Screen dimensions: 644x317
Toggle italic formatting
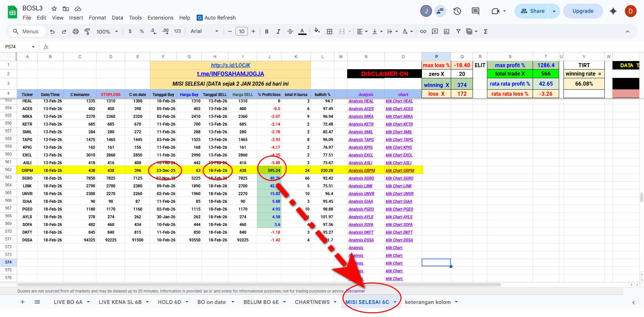coord(278,32)
